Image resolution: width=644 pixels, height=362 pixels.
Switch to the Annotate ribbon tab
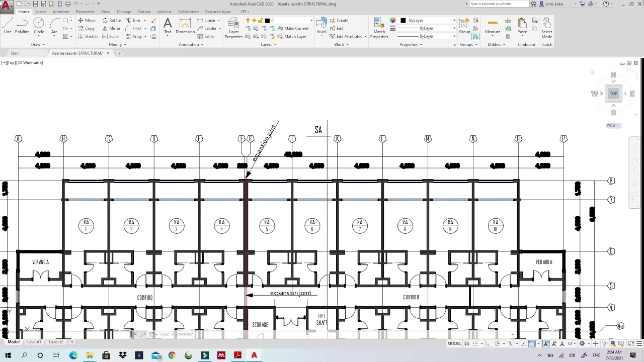point(61,12)
